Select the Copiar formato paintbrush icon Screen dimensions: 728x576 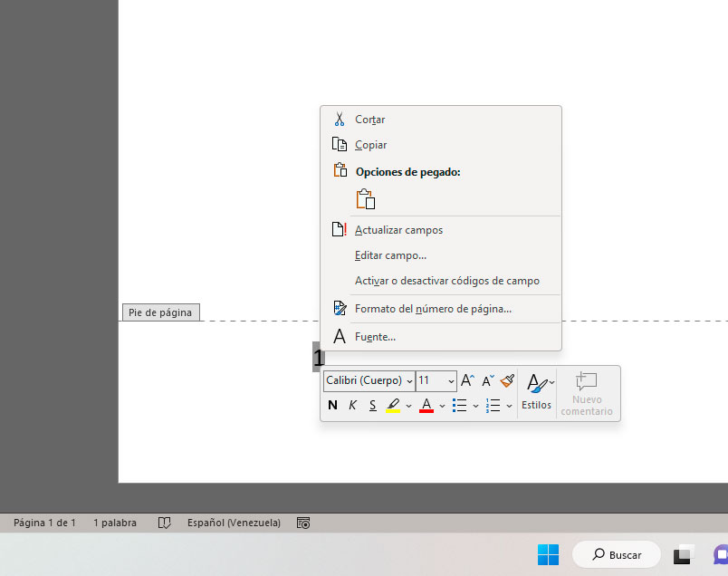point(507,381)
